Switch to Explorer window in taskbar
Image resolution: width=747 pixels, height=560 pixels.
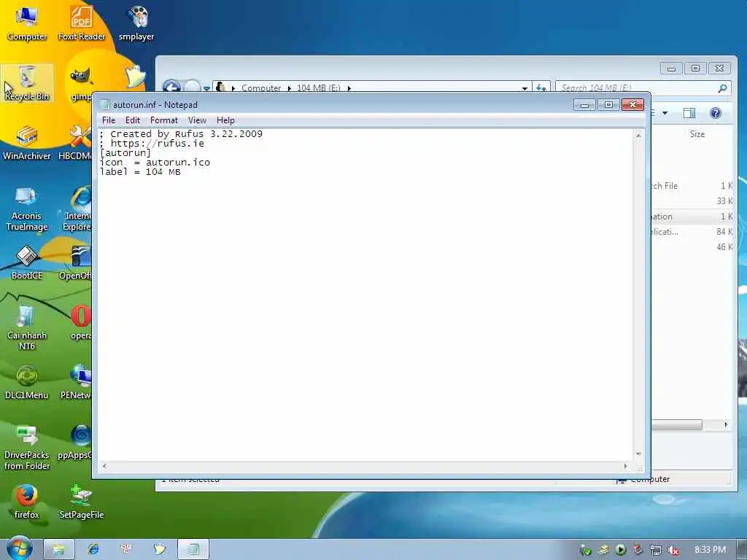(58, 549)
